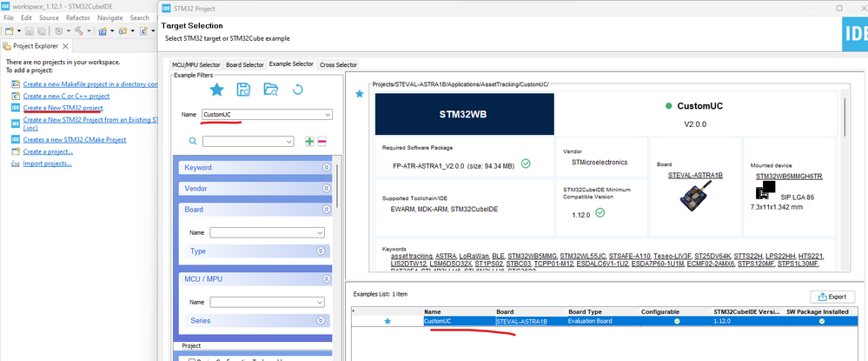This screenshot has width=868, height=361.
Task: Open the MCU / MPU Name dropdown
Action: point(320,302)
